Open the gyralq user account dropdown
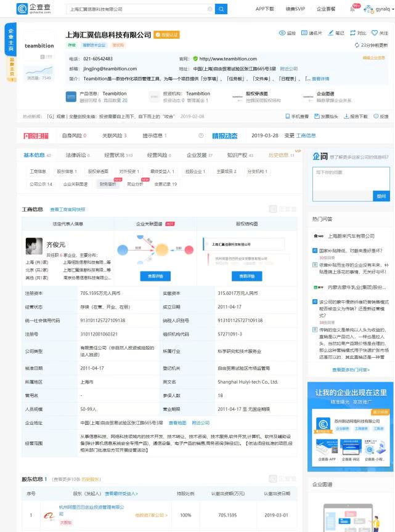The width and height of the screenshot is (395, 532). 379,9
